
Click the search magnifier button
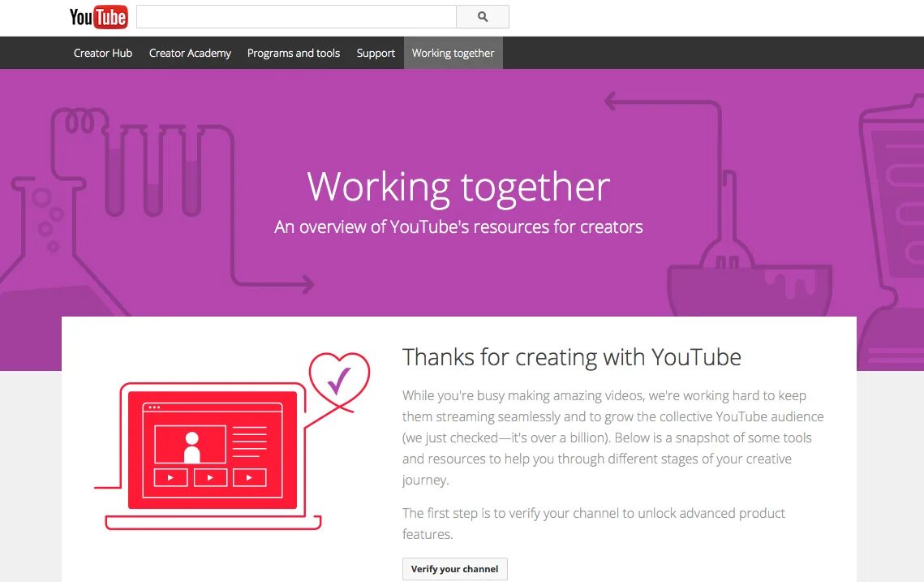click(x=483, y=17)
